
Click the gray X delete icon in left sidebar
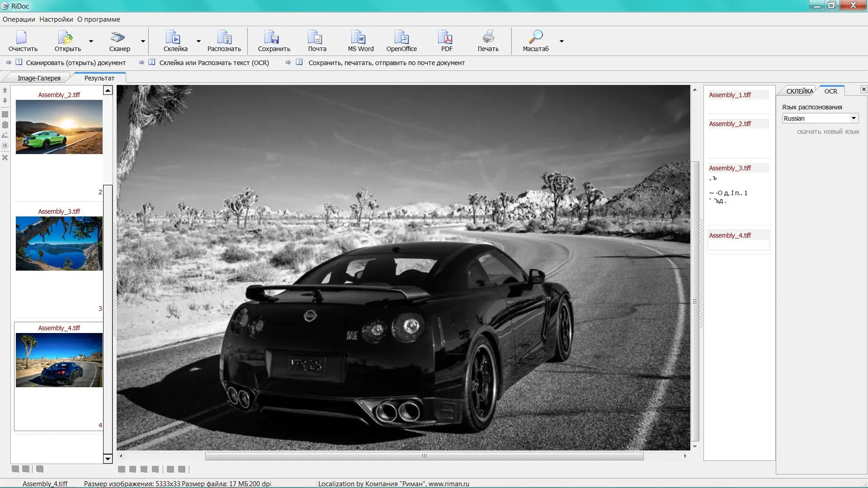5,158
